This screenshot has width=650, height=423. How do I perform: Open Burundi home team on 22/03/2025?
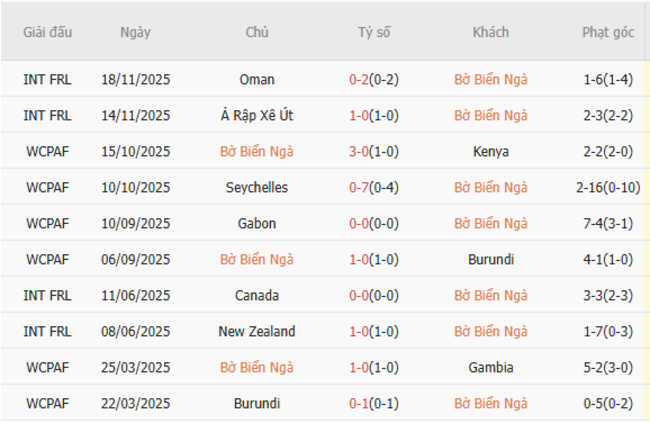click(257, 404)
